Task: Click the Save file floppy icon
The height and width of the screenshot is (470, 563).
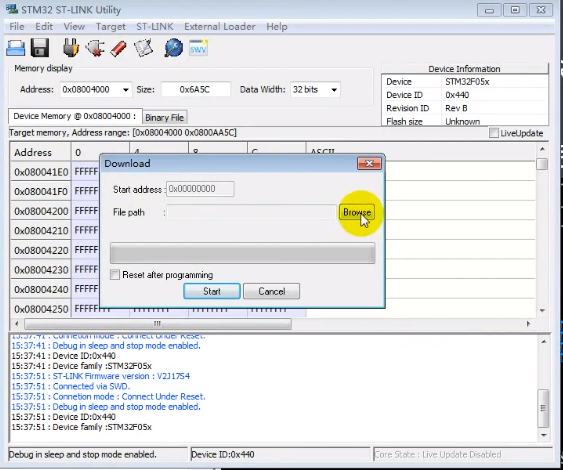Action: [40, 48]
